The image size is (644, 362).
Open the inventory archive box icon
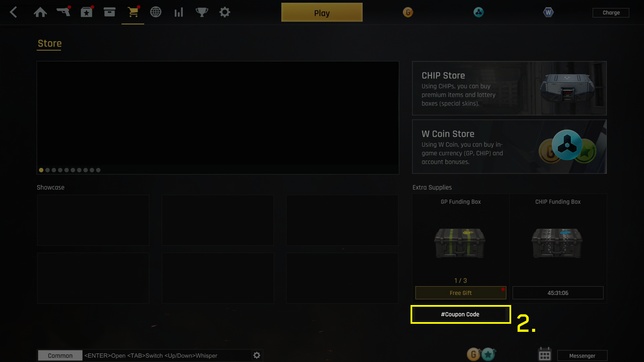point(109,12)
